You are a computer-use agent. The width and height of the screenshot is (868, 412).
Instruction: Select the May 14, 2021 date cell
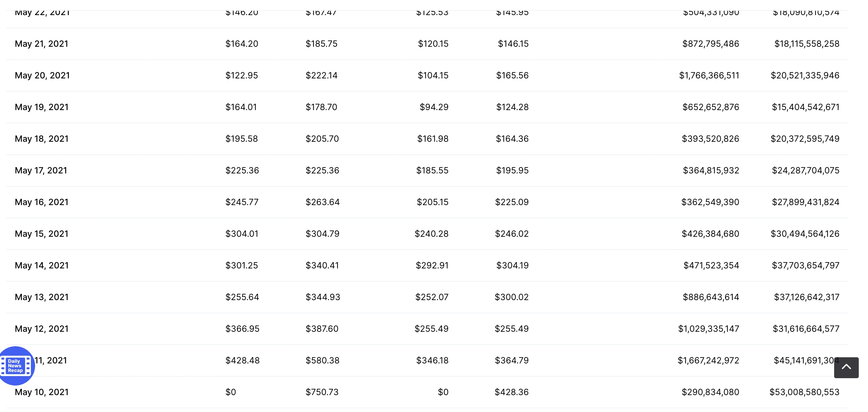pyautogui.click(x=42, y=265)
